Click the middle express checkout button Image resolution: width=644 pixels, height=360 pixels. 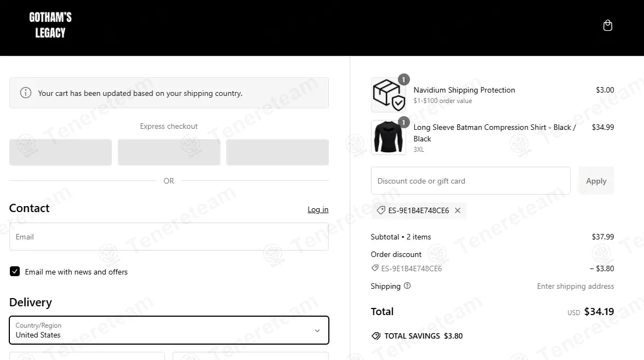169,152
